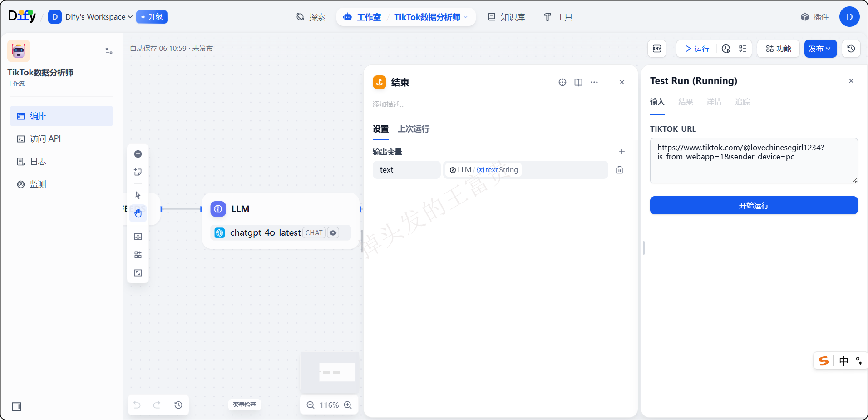This screenshot has width=868, height=420.
Task: View run history clock icon
Action: 726,49
